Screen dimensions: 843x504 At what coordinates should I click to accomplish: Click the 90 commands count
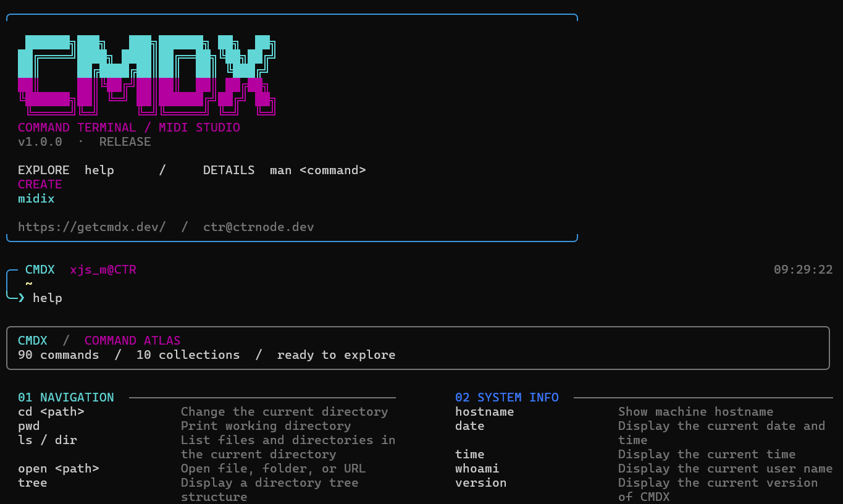click(x=59, y=355)
